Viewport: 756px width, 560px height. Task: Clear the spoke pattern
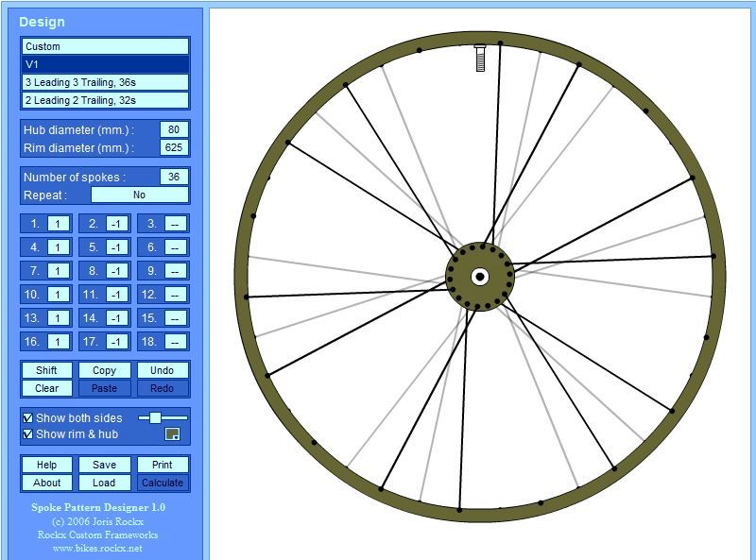pos(46,388)
